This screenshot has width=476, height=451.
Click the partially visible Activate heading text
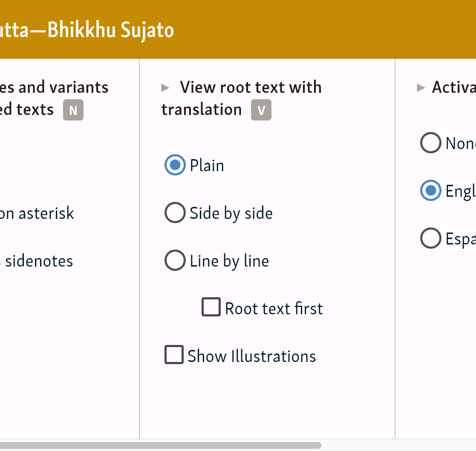pos(453,88)
